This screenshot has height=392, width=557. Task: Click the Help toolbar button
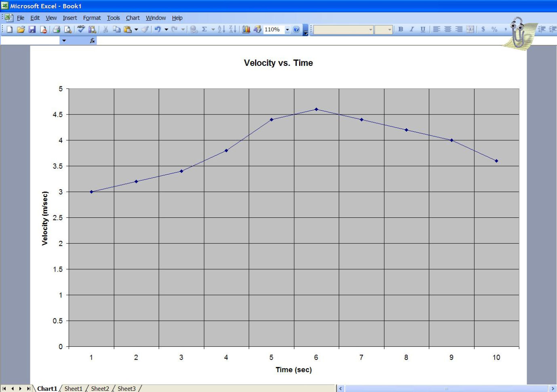pos(296,30)
